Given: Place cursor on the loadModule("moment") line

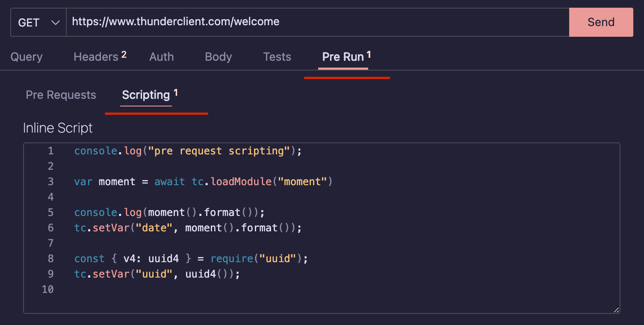Looking at the screenshot, I should [203, 182].
